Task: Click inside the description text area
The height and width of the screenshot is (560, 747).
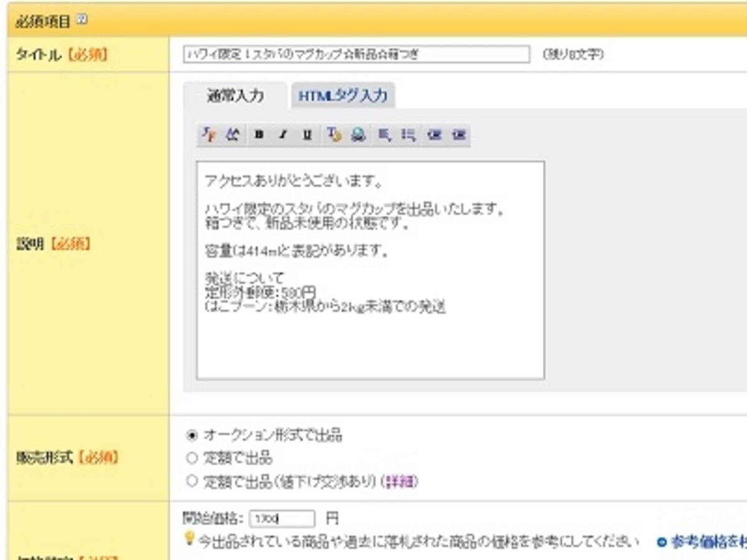Action: pyautogui.click(x=370, y=270)
